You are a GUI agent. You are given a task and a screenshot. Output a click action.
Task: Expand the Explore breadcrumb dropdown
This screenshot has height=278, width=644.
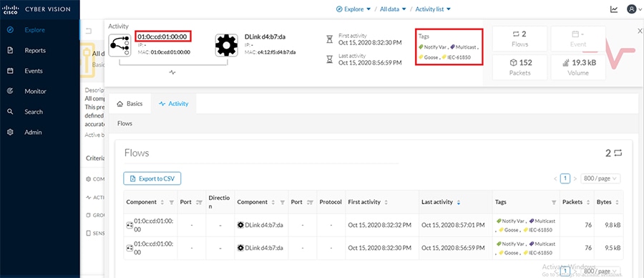click(353, 9)
